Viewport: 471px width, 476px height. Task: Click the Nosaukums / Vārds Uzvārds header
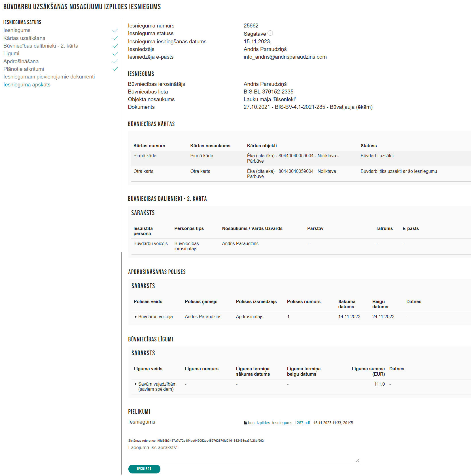click(252, 228)
